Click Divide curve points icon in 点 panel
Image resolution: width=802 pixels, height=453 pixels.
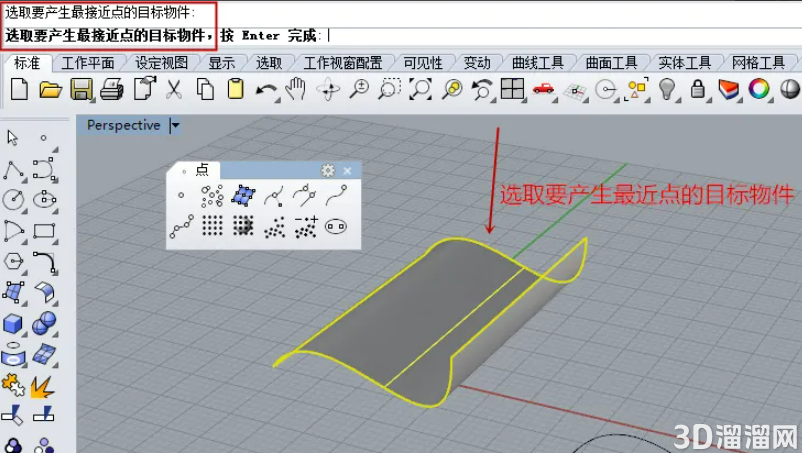click(x=182, y=226)
